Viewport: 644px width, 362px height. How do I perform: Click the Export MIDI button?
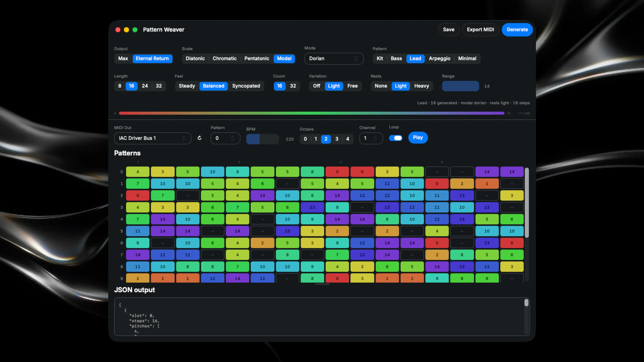480,30
